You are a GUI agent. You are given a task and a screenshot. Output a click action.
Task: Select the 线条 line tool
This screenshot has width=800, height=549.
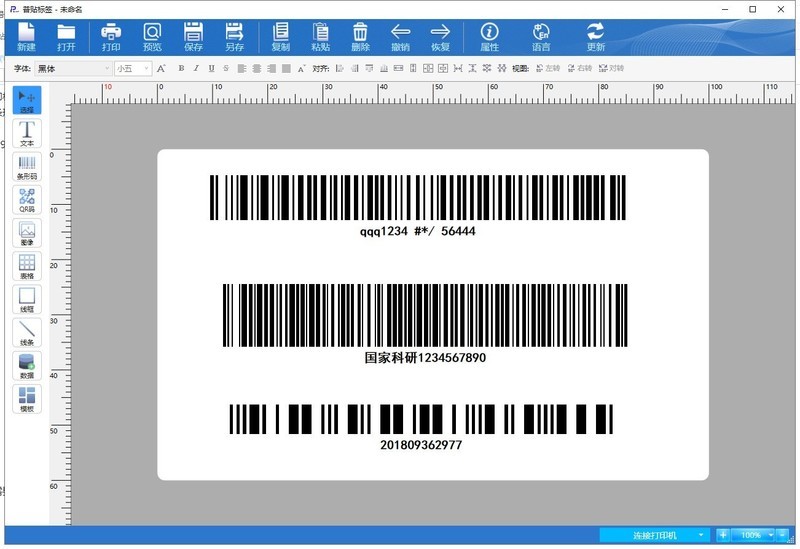coord(27,332)
